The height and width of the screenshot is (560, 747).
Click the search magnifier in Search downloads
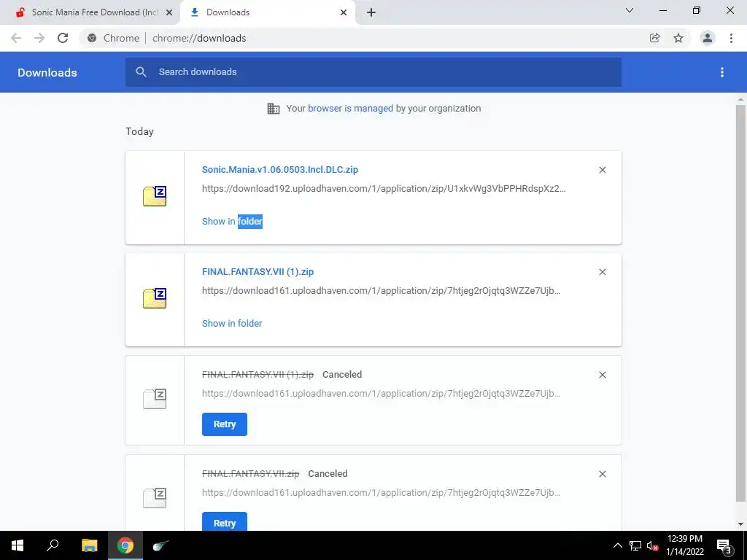coord(141,72)
